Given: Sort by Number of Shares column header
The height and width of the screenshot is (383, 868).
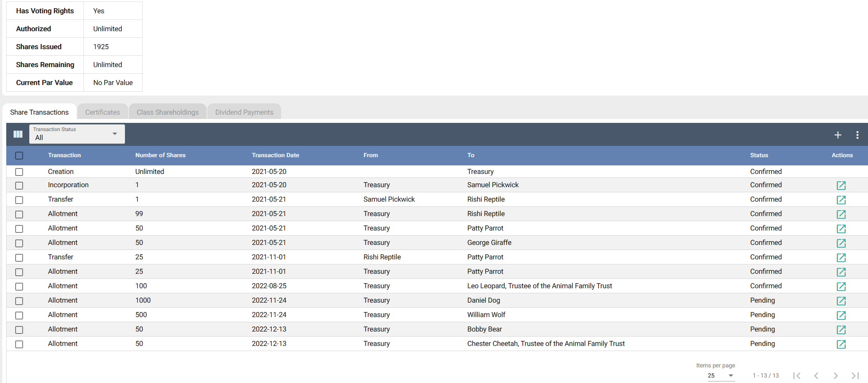Looking at the screenshot, I should pyautogui.click(x=160, y=155).
